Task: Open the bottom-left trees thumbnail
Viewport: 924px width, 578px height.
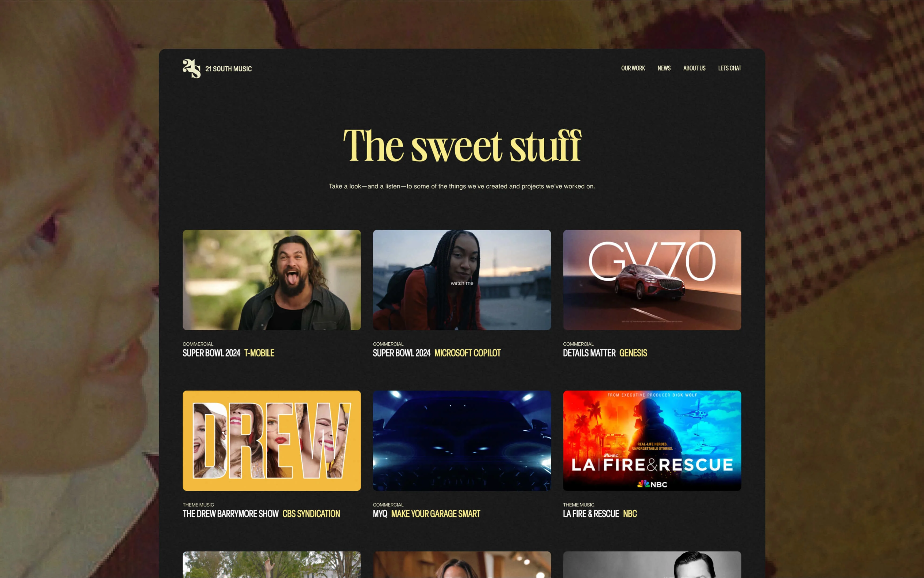Action: pos(272,564)
